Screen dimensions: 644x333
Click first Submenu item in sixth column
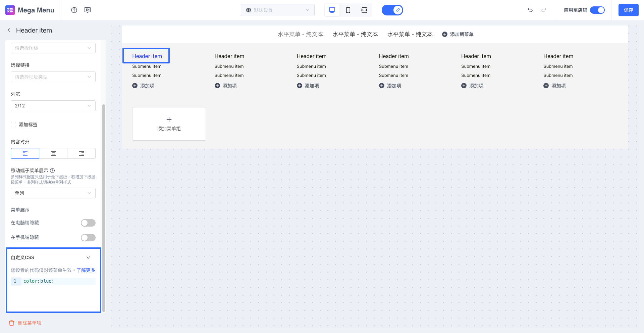click(x=558, y=66)
